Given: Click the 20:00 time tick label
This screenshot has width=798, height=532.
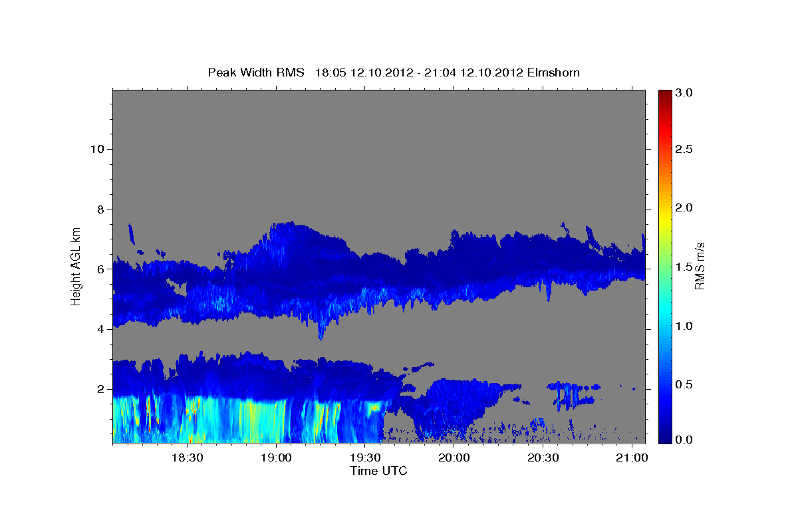Looking at the screenshot, I should click(x=454, y=458).
